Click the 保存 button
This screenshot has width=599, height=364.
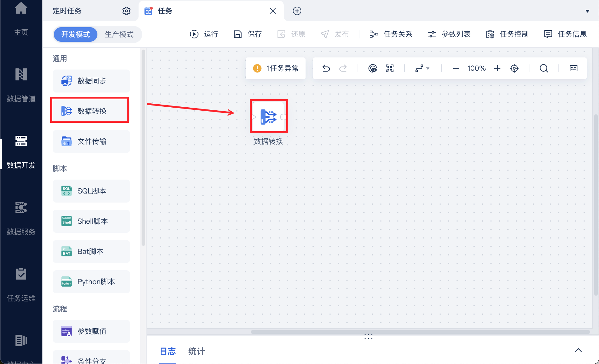coord(248,34)
